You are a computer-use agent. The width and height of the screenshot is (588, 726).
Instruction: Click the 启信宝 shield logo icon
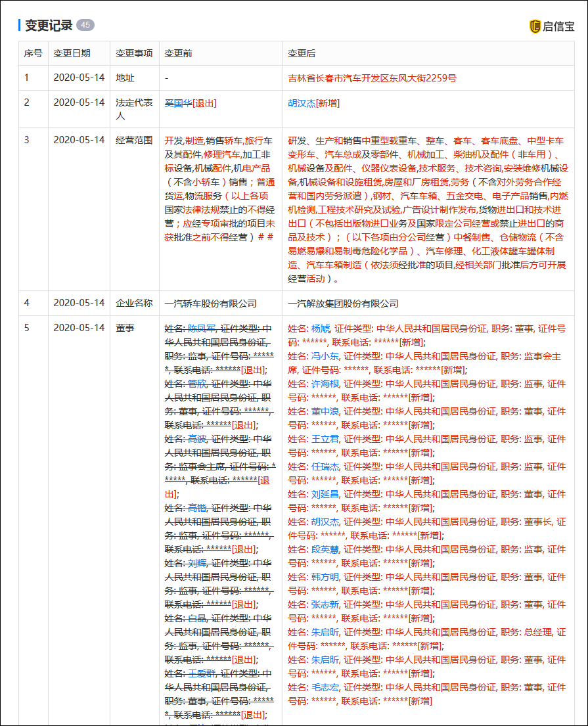point(536,26)
